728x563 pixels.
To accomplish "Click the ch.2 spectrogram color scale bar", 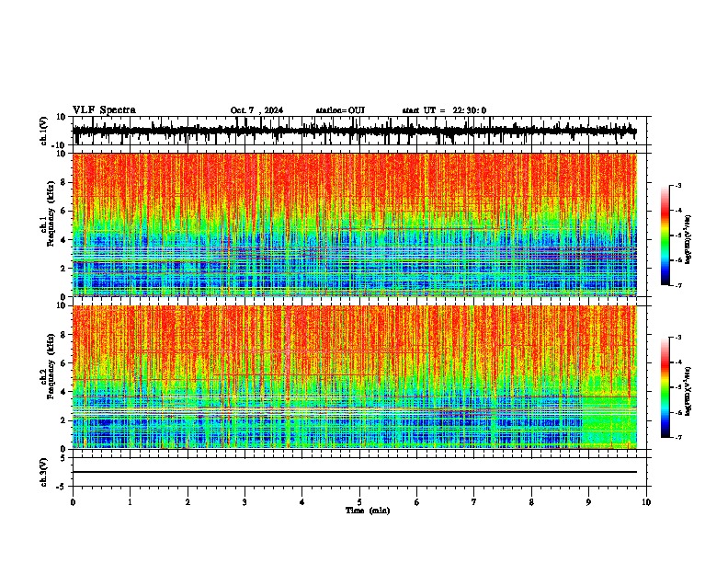I will 665,387.
